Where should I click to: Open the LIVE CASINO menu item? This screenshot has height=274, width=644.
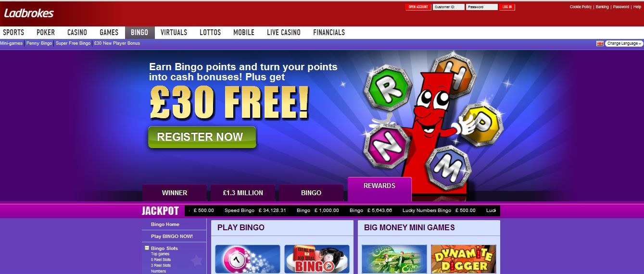[284, 32]
